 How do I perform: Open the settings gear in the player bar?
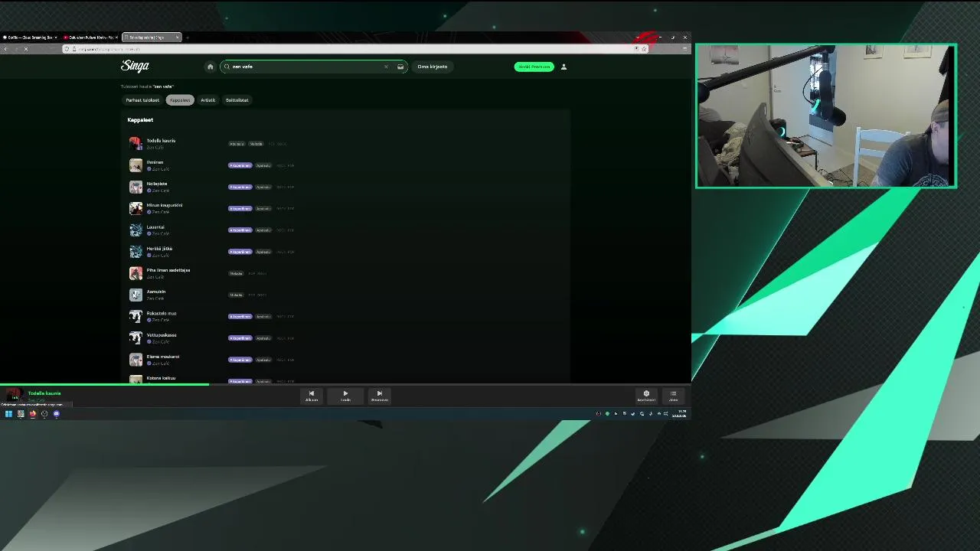646,395
